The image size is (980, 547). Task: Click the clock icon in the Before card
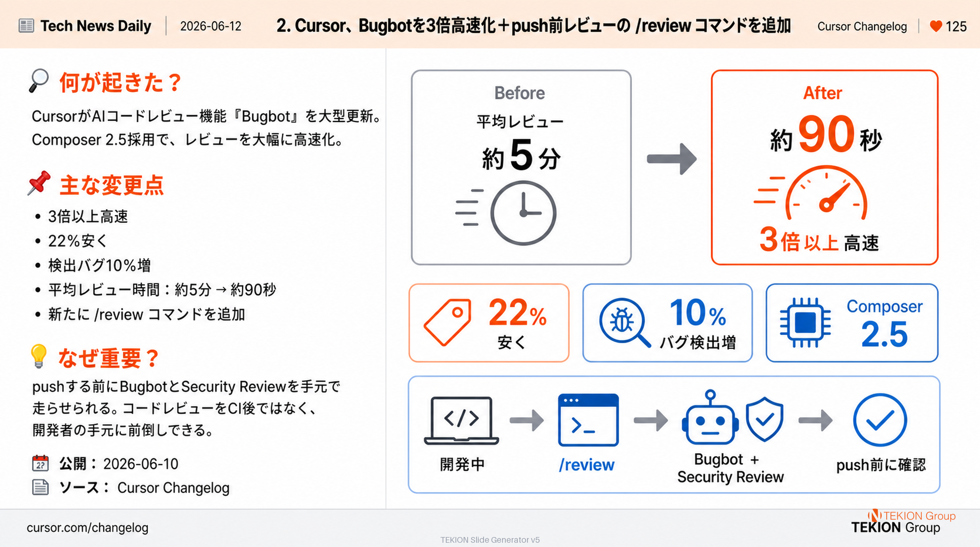pos(523,213)
